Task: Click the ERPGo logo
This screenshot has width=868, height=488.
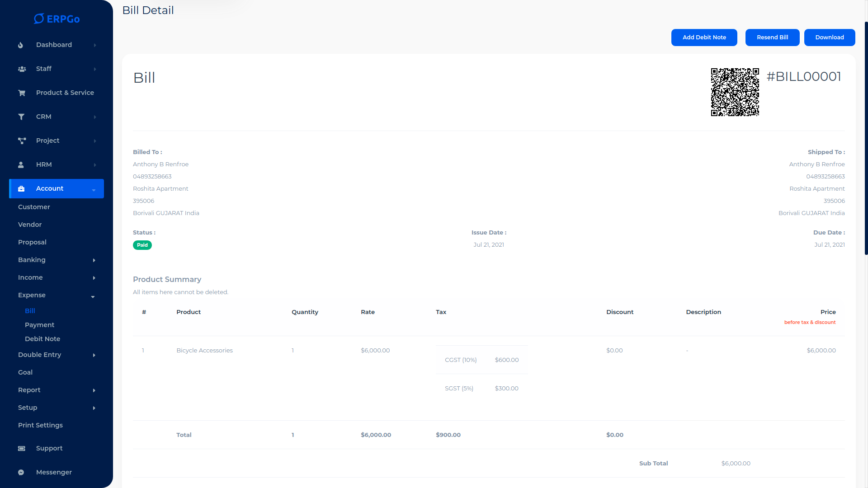Action: pos(57,19)
